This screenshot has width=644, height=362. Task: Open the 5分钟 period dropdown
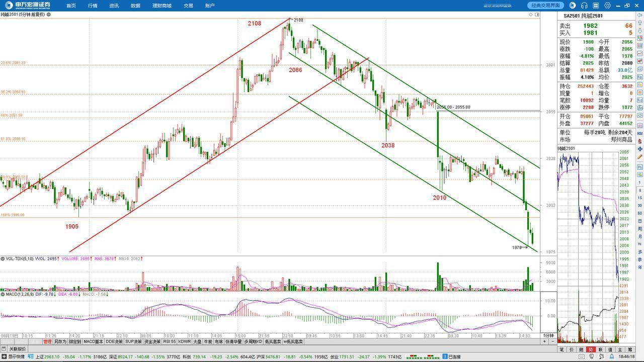pos(548,335)
